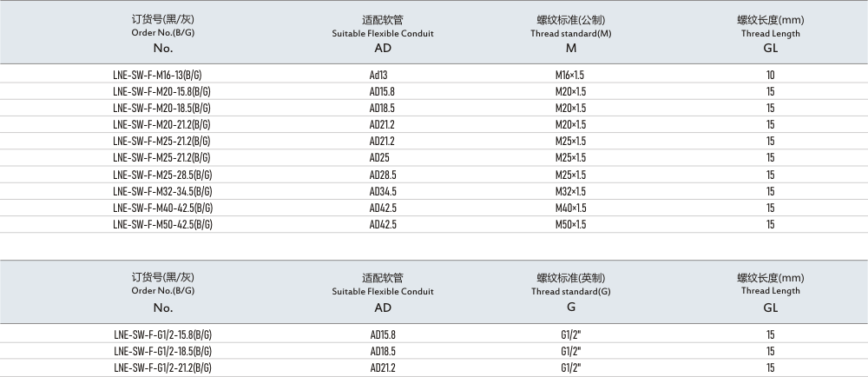Click order number LNE-SW-F-M20-15.8(B/G)
Screen dimensions: 868x377
click(162, 91)
